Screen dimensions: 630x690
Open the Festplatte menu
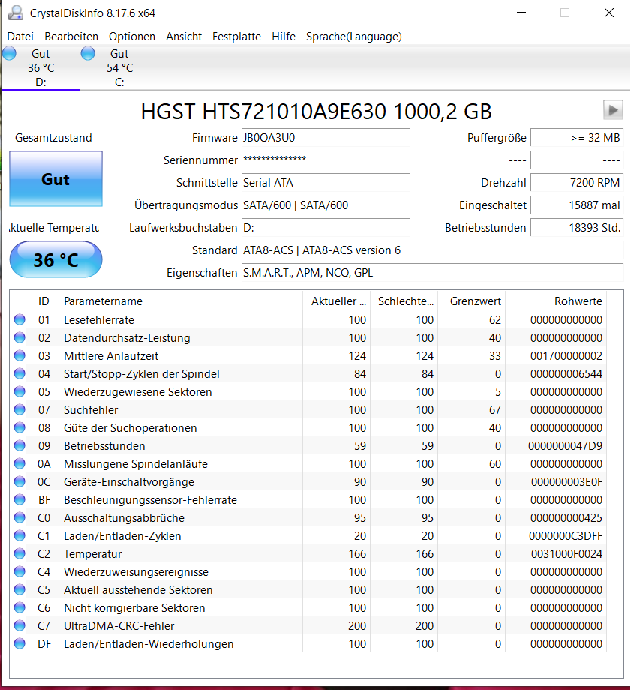[x=236, y=37]
